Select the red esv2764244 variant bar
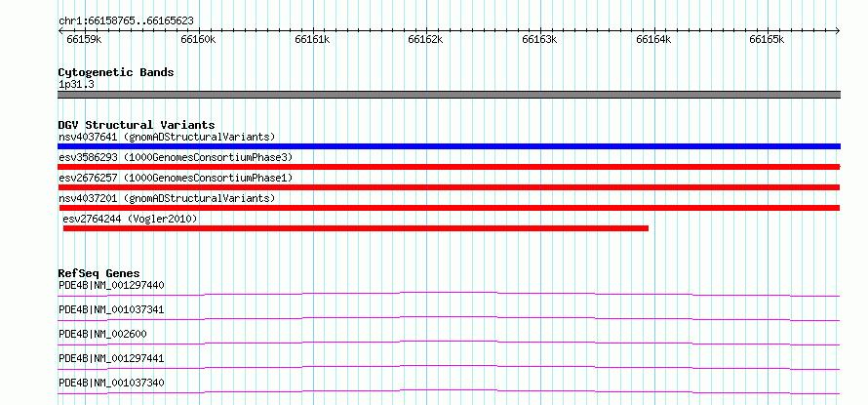The width and height of the screenshot is (868, 405). coord(356,228)
